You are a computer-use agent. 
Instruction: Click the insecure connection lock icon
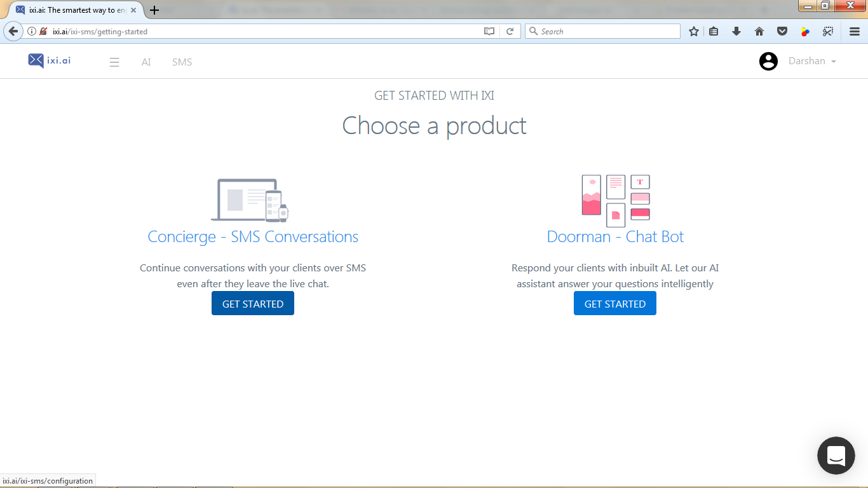point(43,31)
